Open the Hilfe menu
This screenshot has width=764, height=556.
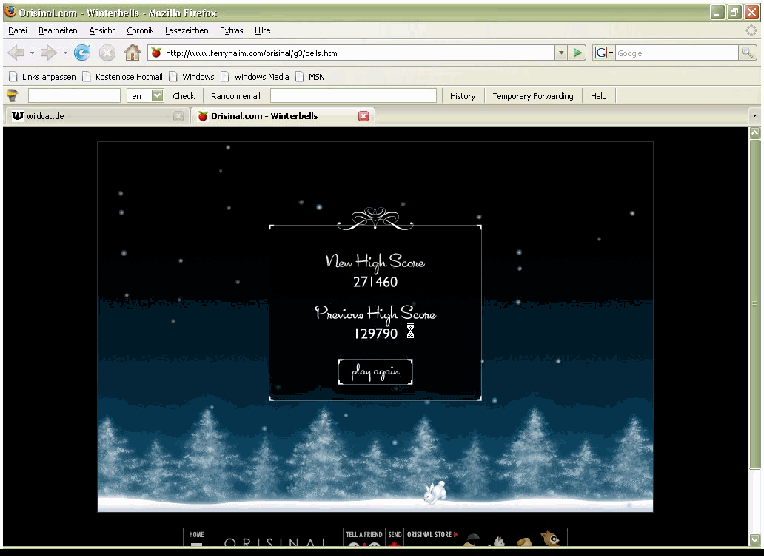[x=262, y=31]
